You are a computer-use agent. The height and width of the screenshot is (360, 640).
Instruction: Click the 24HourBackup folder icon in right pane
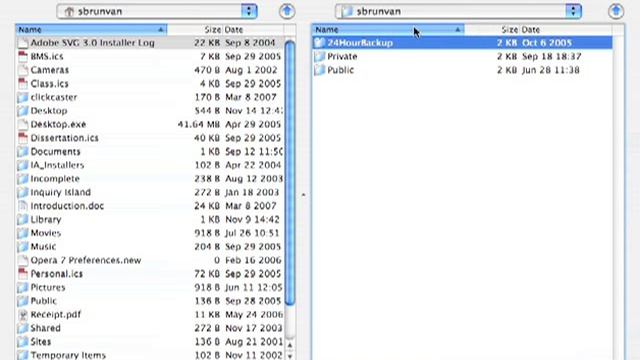[320, 43]
